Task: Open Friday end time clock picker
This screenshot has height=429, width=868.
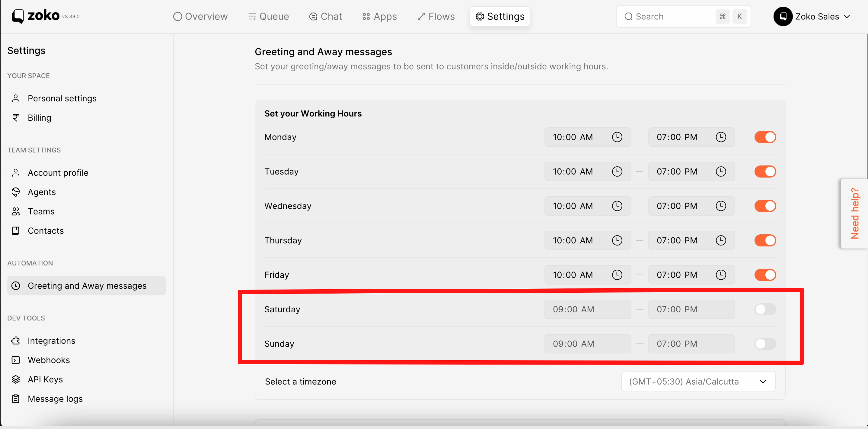Action: click(x=721, y=275)
